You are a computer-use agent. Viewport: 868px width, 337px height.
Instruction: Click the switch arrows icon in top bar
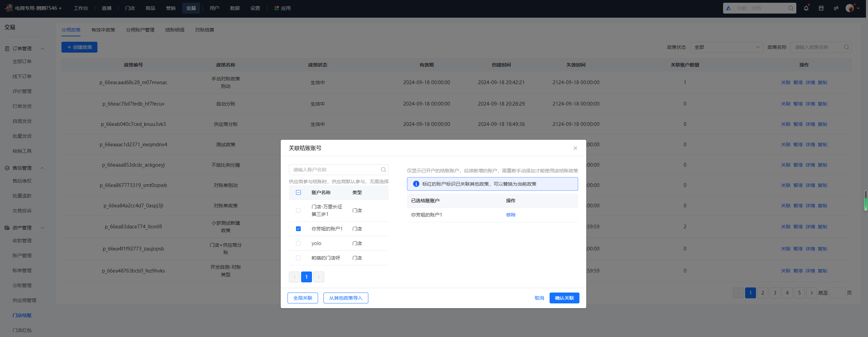tap(836, 8)
